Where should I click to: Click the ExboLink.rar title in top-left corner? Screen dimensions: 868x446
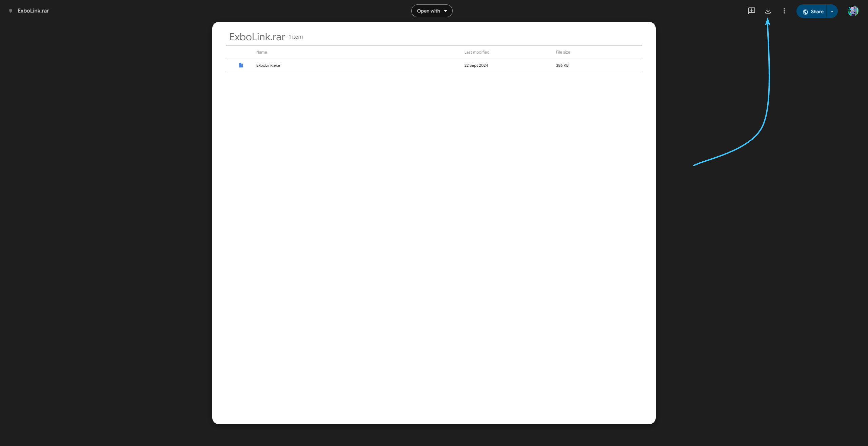click(33, 11)
